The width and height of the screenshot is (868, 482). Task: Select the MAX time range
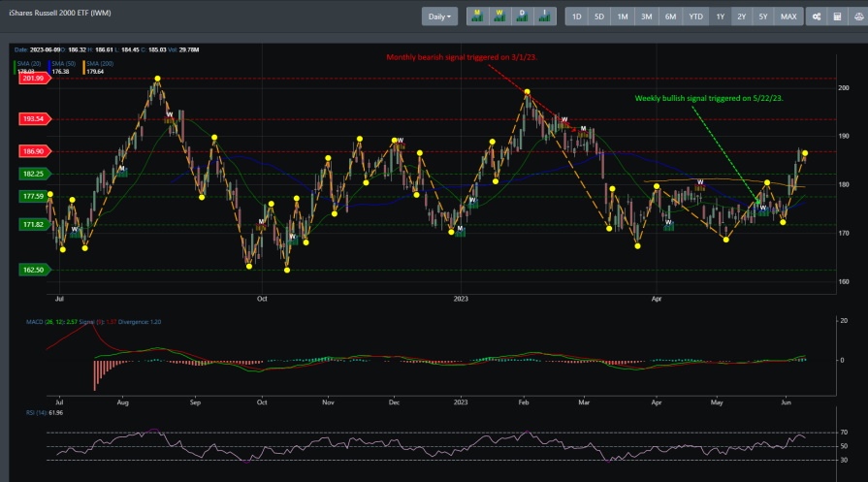788,16
